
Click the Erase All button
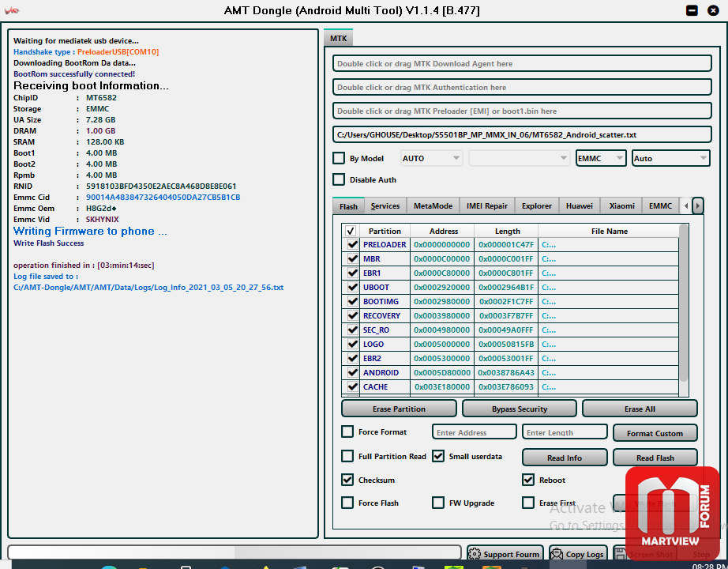[x=640, y=409]
